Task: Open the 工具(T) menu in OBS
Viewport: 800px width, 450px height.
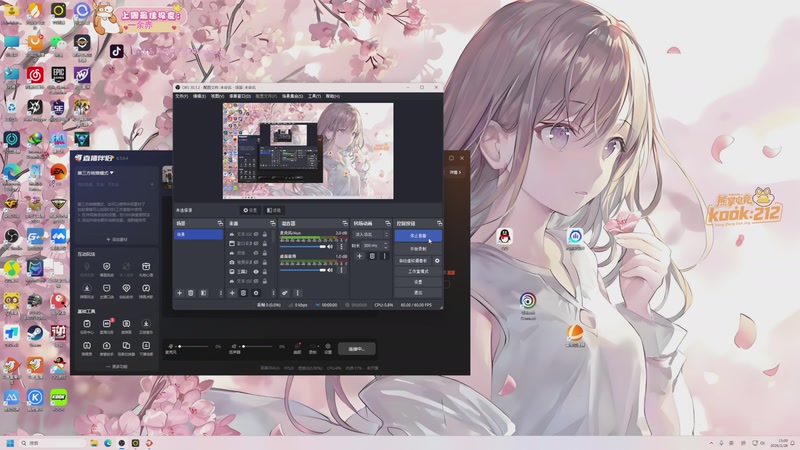Action: [x=314, y=96]
